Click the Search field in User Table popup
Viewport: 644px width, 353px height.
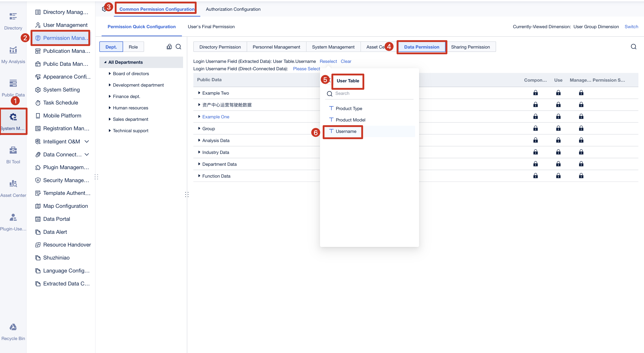pyautogui.click(x=369, y=94)
